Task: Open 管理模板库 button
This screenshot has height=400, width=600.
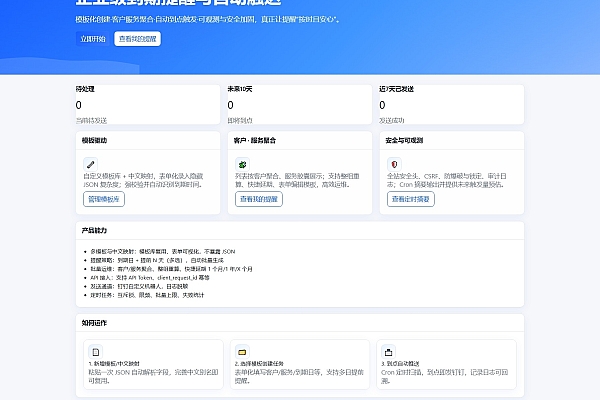Action: coord(103,199)
